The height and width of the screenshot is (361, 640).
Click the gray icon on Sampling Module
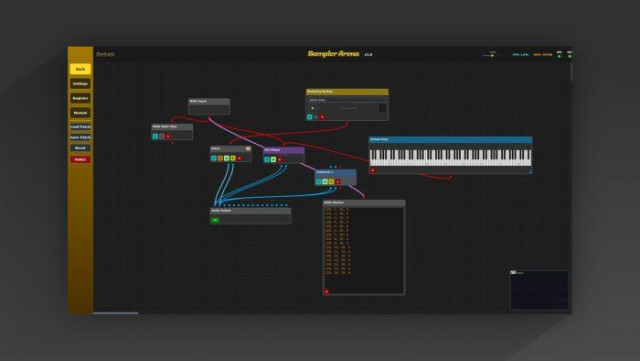point(316,117)
